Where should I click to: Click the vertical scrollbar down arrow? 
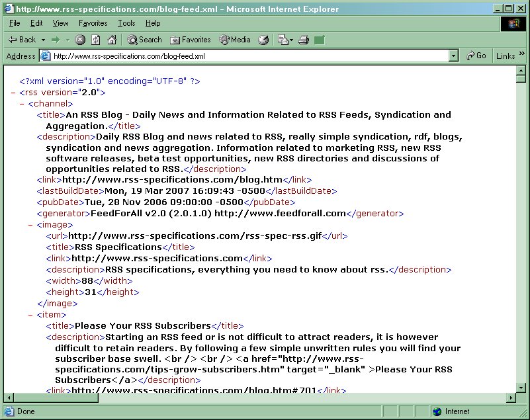tap(521, 386)
